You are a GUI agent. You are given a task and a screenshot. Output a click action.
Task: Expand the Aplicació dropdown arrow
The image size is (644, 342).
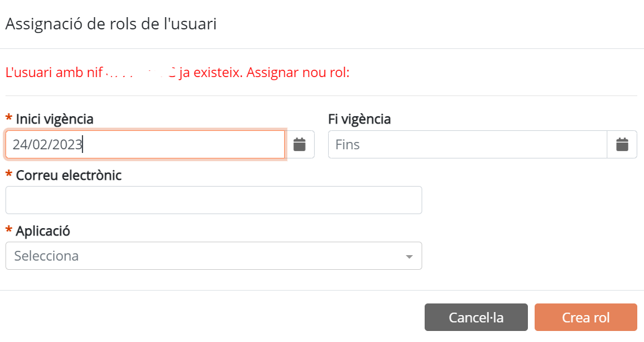click(x=409, y=256)
